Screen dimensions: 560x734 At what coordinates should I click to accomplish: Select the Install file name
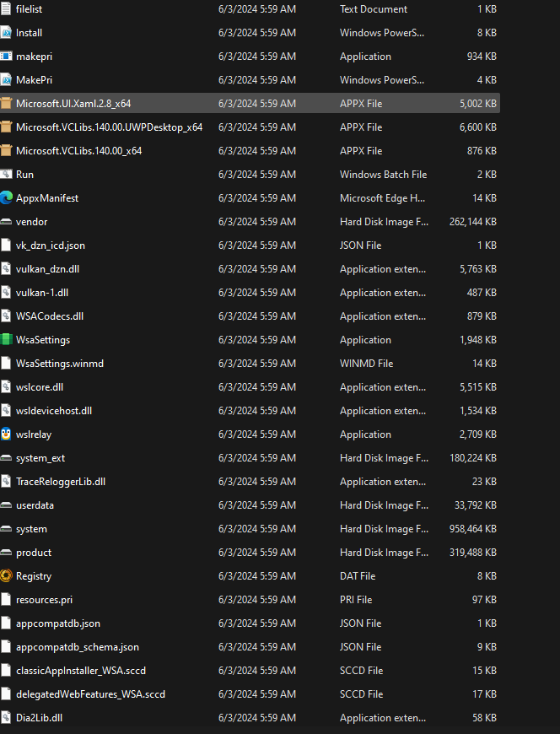click(29, 33)
